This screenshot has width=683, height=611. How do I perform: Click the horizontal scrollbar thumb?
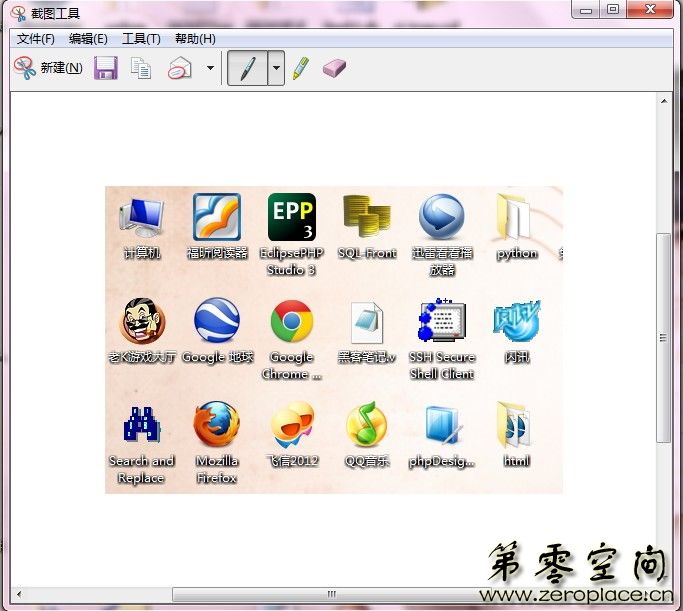(331, 594)
